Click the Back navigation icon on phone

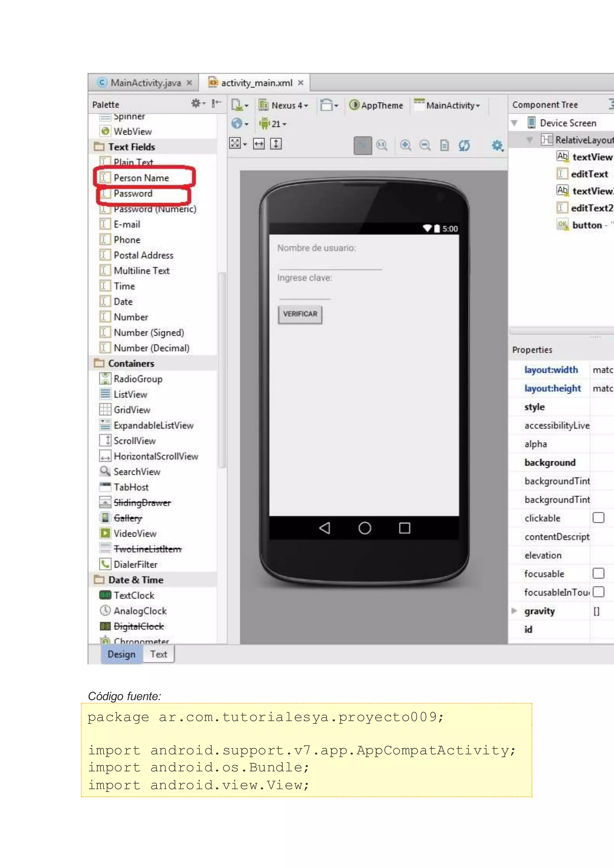[x=325, y=528]
